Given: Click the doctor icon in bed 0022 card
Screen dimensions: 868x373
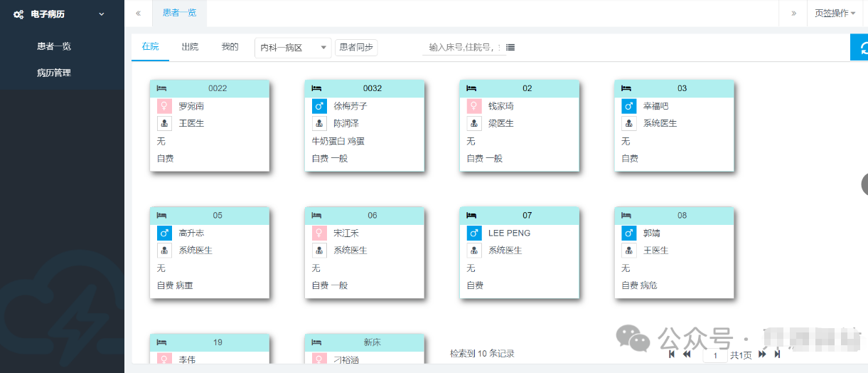Looking at the screenshot, I should (164, 123).
